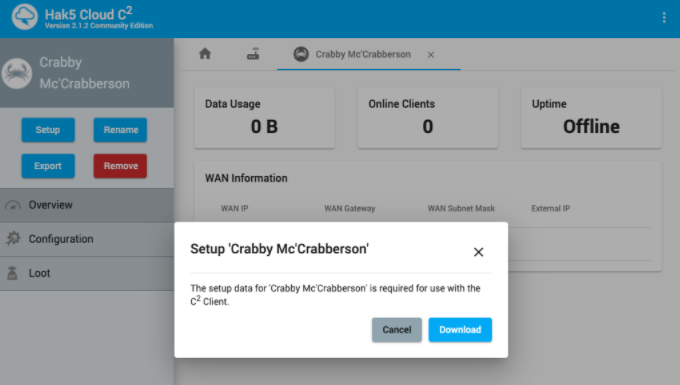Screen dimensions: 680x385
Task: Download the setup data file
Action: (460, 330)
